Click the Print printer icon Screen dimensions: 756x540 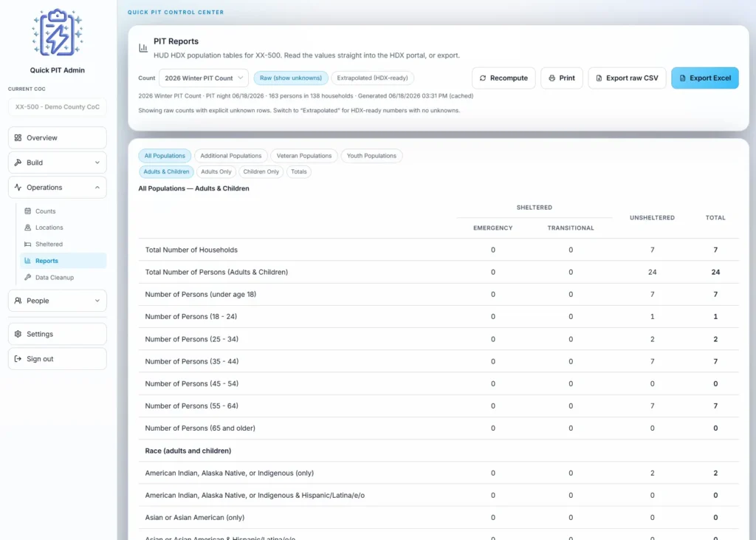pos(552,78)
